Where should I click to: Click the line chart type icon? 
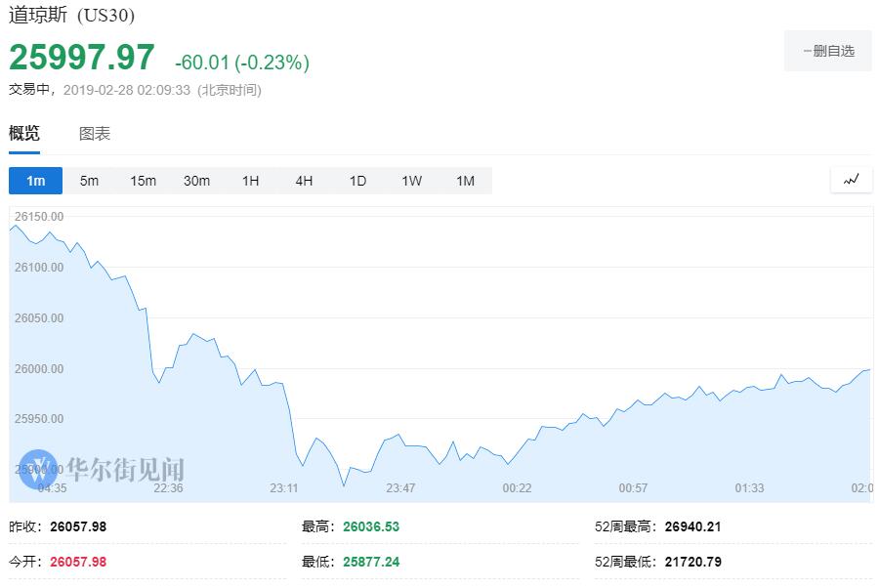[851, 180]
